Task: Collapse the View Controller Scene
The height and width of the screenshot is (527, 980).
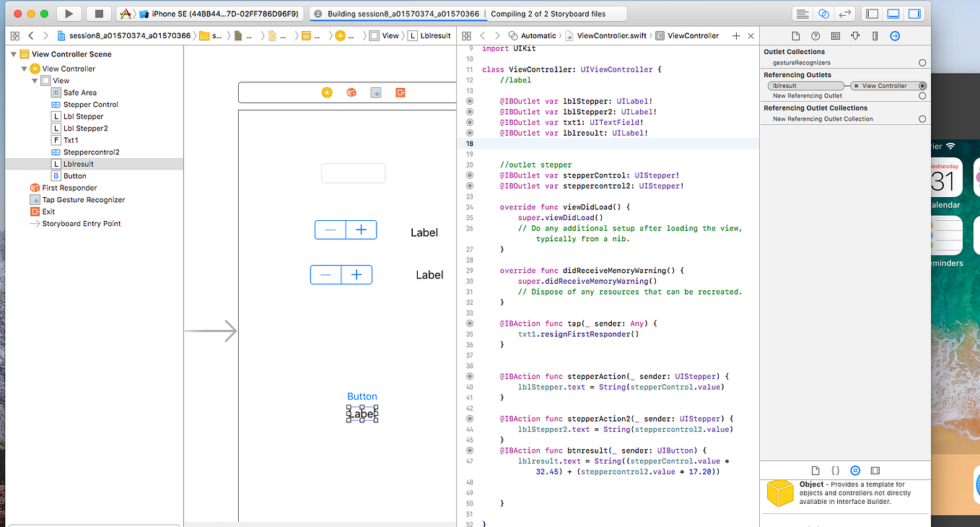Action: coord(13,53)
